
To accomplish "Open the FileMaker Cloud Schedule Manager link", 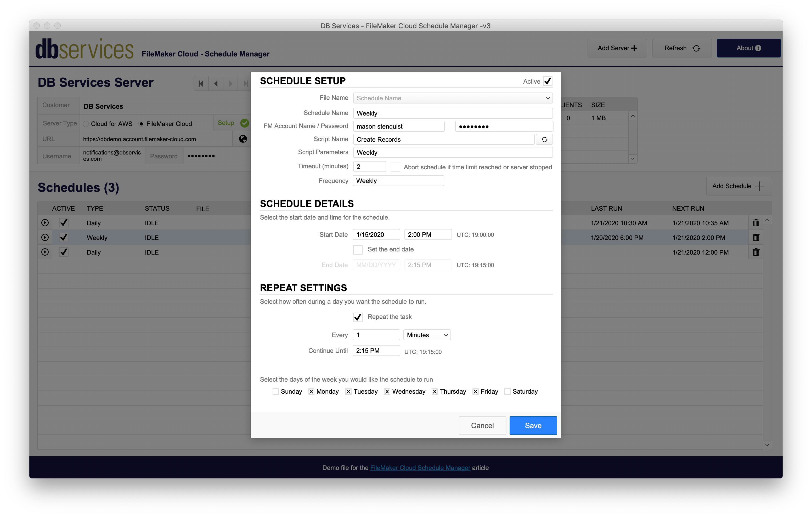I will point(420,468).
